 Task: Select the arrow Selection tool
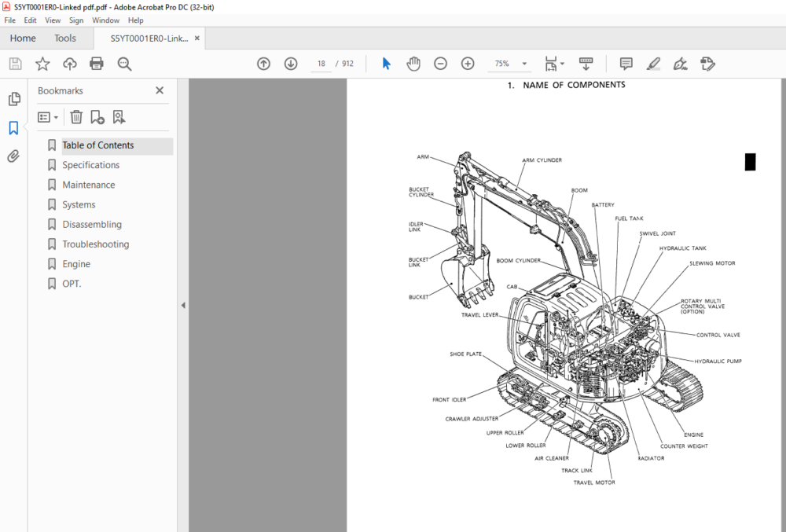pos(386,64)
